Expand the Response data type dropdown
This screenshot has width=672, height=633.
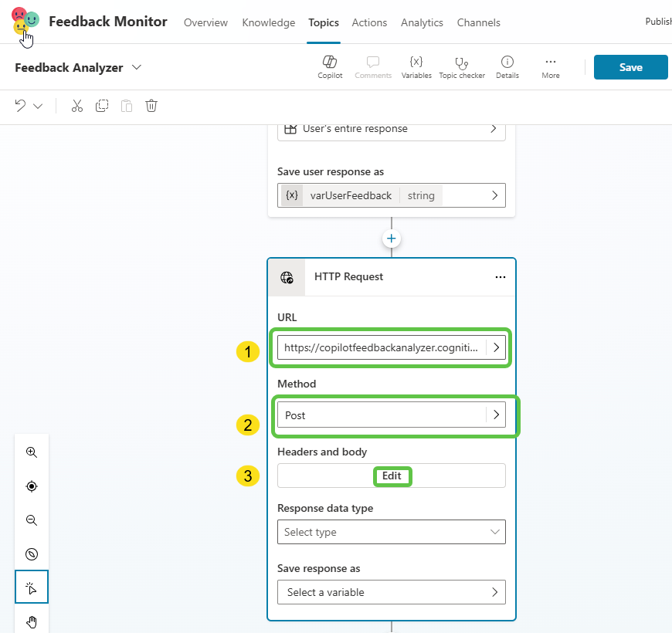click(494, 532)
